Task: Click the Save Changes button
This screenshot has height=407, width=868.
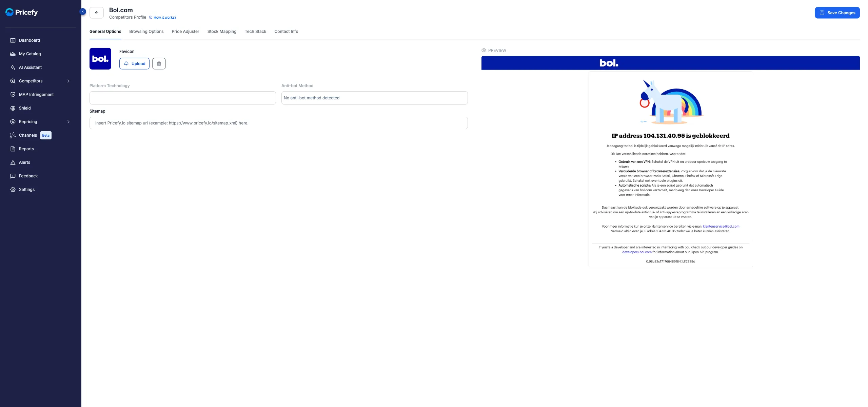Action: pos(837,13)
